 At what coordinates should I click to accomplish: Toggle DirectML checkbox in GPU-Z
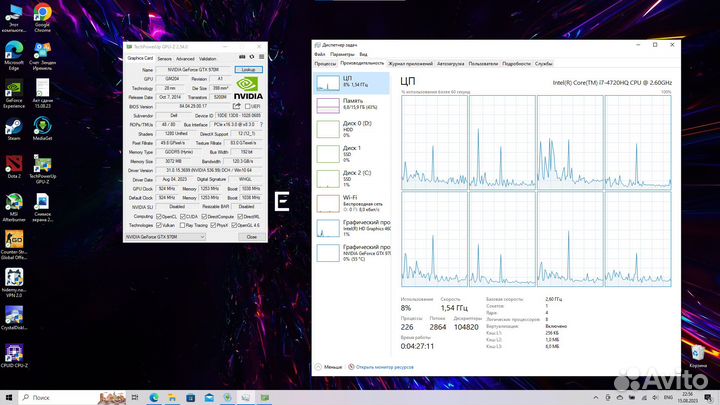click(240, 216)
